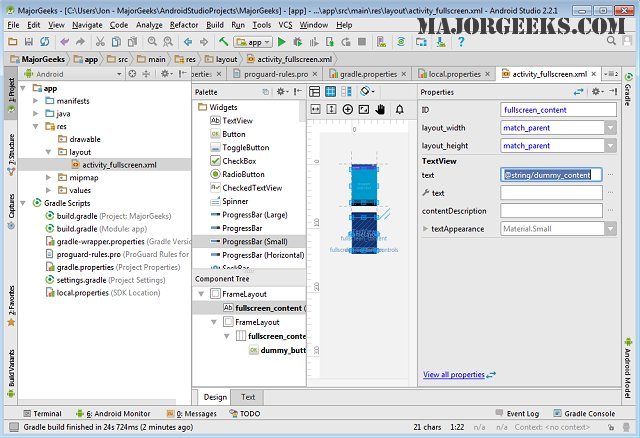The image size is (640, 438).
Task: Switch to the Text tab of layout editor
Action: pos(248,397)
